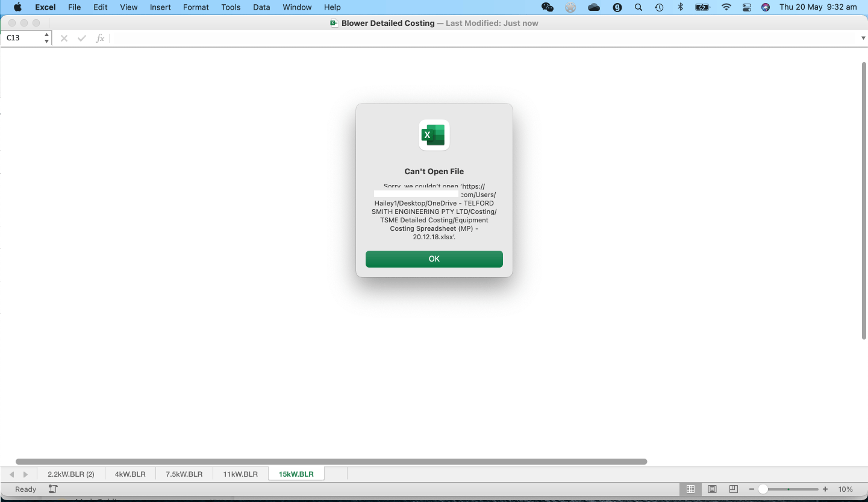The width and height of the screenshot is (868, 502).
Task: Switch to Page Layout view icon
Action: click(x=712, y=489)
